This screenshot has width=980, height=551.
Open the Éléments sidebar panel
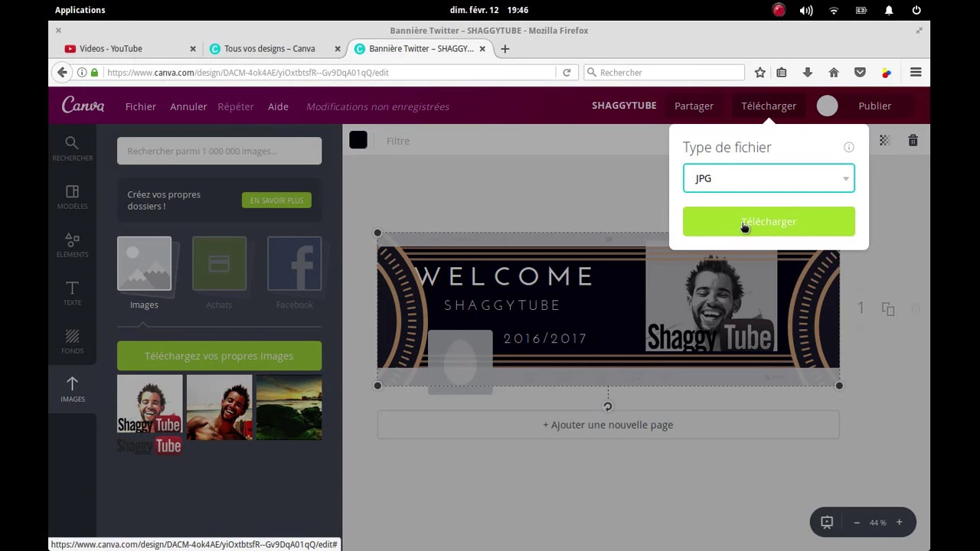[x=73, y=245]
